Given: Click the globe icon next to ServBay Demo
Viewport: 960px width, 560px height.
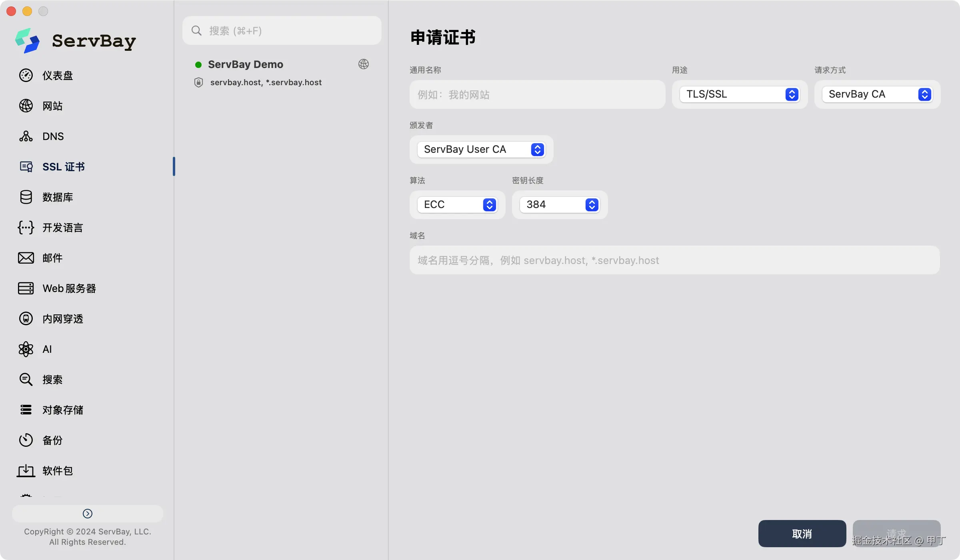Looking at the screenshot, I should [363, 64].
